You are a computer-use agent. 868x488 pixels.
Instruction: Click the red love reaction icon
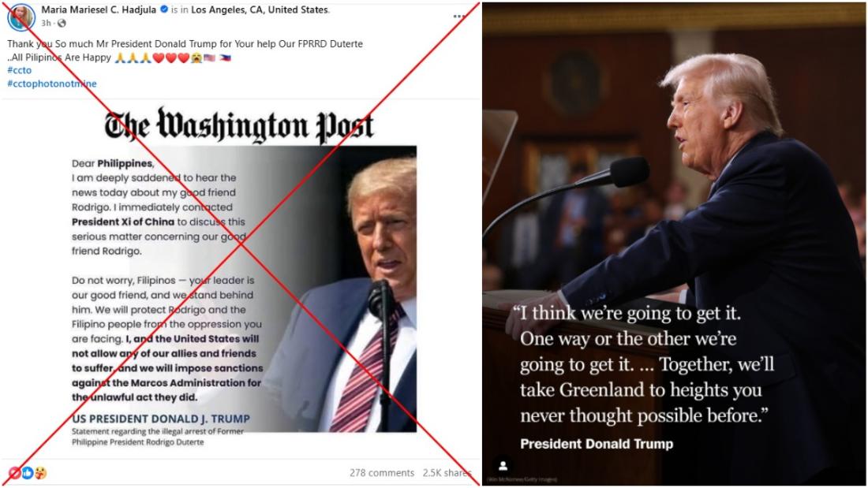[14, 473]
